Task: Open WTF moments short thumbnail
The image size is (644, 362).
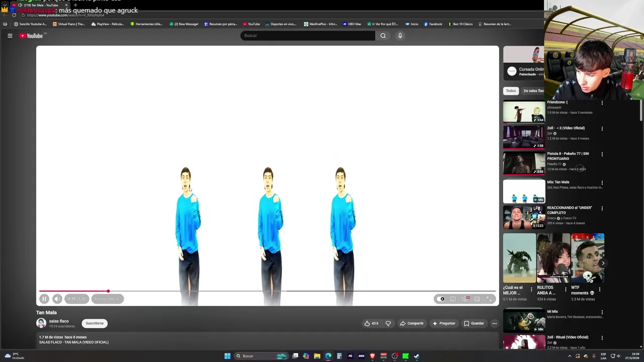Action: coord(588,258)
